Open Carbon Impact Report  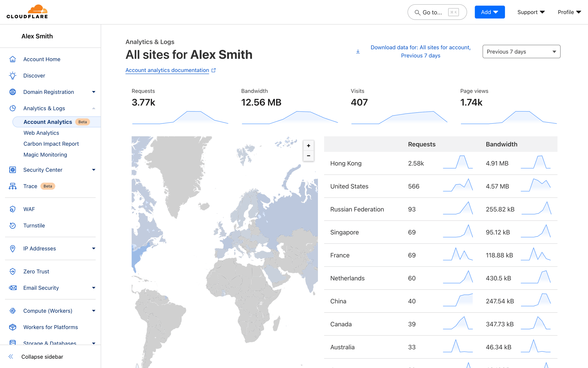[x=51, y=144]
